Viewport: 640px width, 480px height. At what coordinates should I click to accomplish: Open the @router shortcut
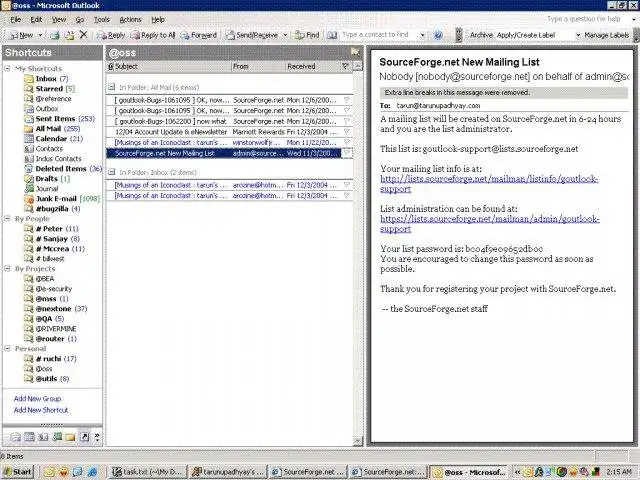coord(50,339)
